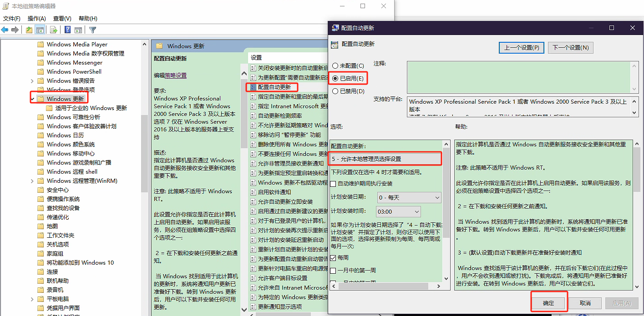
Task: Click folder icon of 适用于企业的 Windows 更新
Action: pos(49,108)
